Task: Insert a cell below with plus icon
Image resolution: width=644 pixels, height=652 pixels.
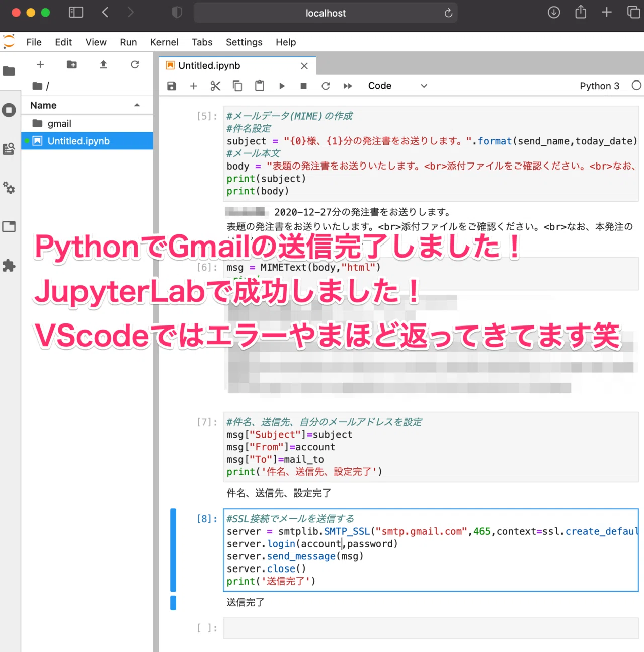Action: 193,86
